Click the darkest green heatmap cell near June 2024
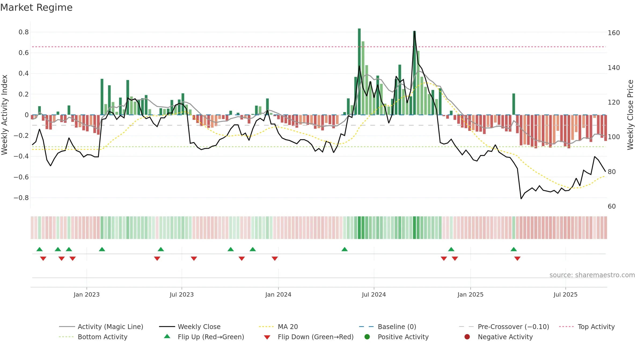 click(359, 228)
